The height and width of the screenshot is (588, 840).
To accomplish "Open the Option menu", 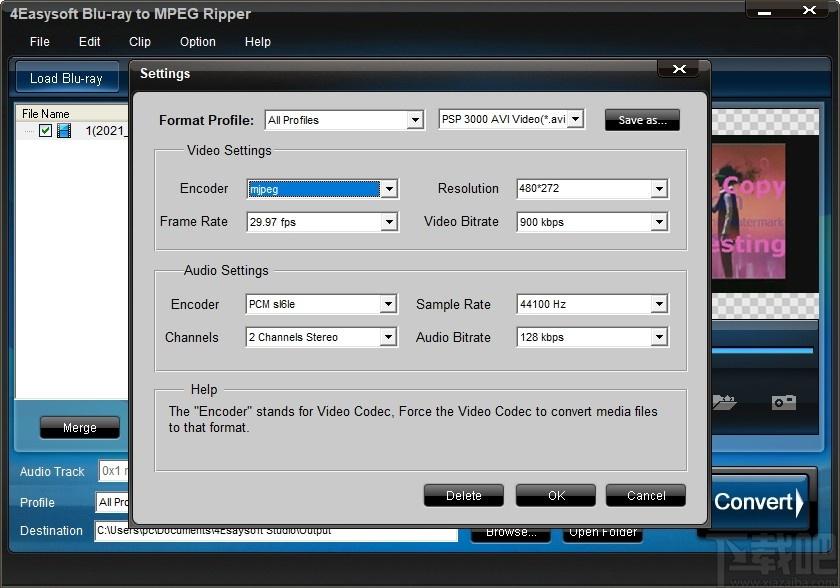I will 198,42.
